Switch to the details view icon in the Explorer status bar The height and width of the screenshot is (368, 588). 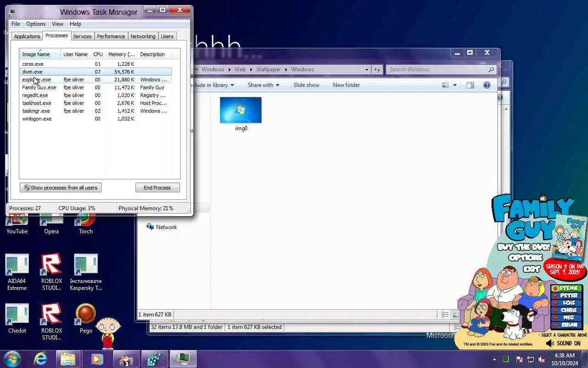(445, 315)
